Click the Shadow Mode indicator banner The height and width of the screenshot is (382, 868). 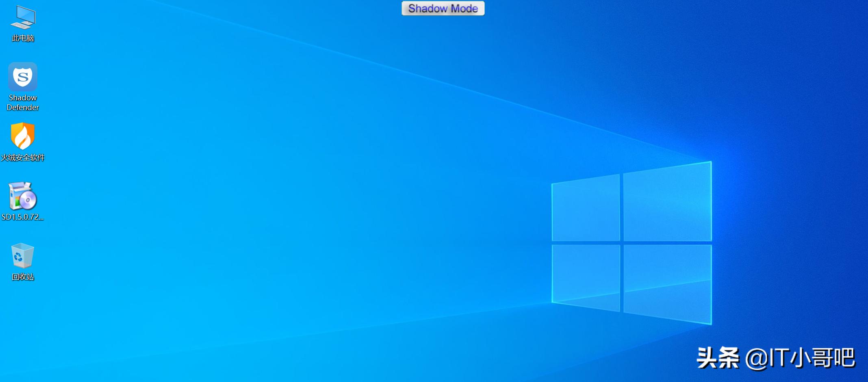tap(443, 8)
